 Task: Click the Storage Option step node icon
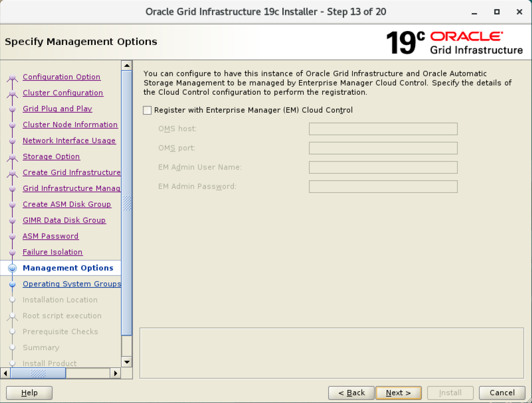tap(13, 157)
